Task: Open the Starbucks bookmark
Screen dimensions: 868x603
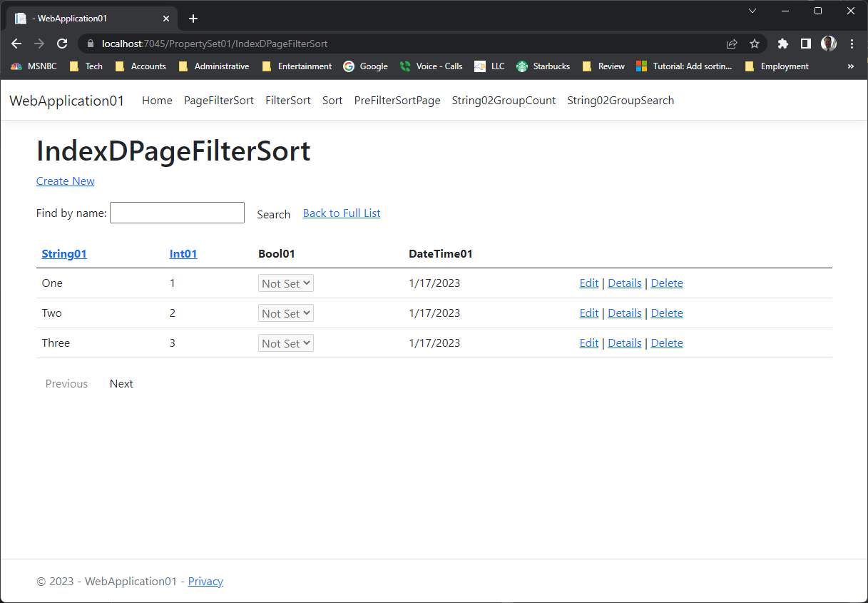Action: 543,66
